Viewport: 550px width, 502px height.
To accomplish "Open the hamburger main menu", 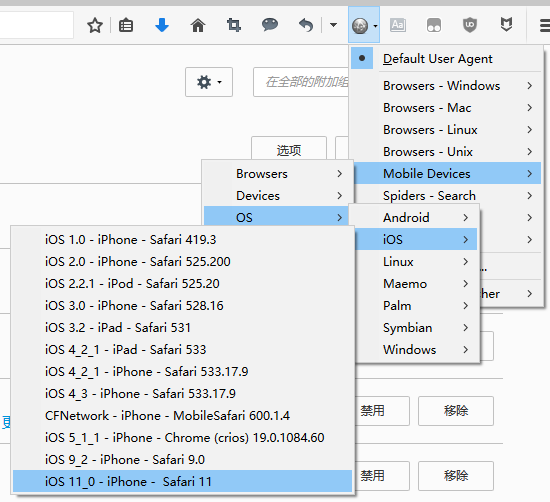I will point(544,26).
